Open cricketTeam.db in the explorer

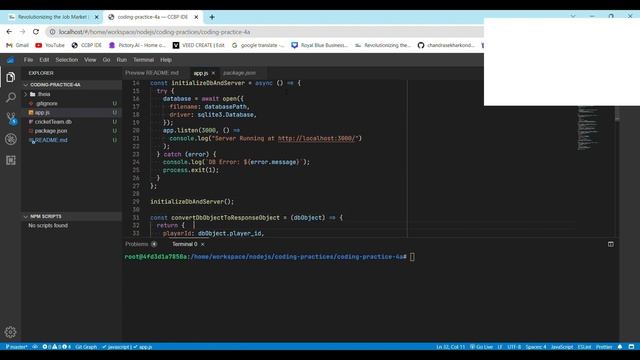(71, 122)
